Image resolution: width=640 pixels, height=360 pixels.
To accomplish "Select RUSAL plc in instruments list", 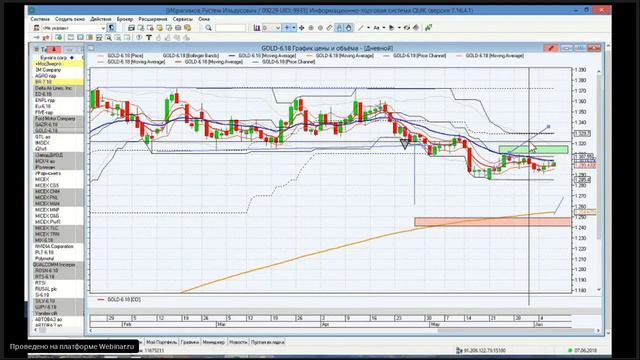I will pos(58,289).
